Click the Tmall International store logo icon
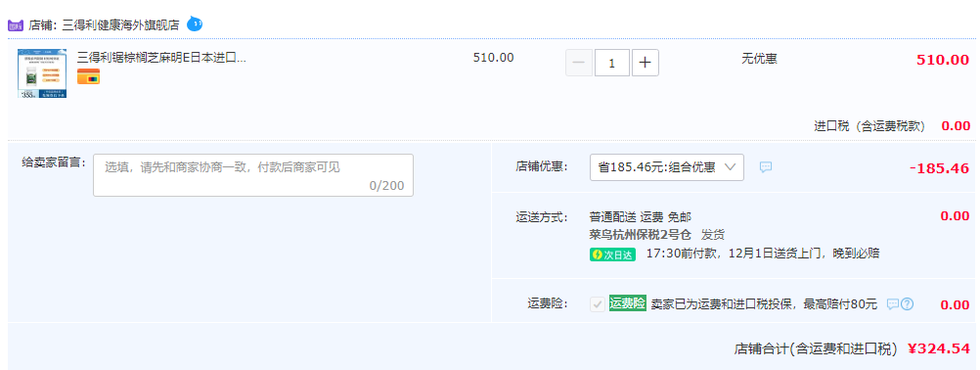This screenshot has height=370, width=980. tap(16, 25)
